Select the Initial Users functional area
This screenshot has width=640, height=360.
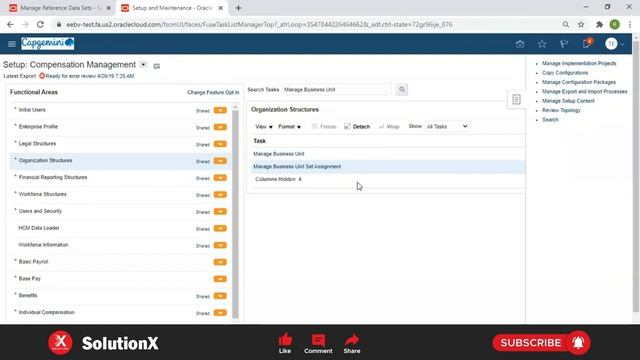tap(32, 110)
